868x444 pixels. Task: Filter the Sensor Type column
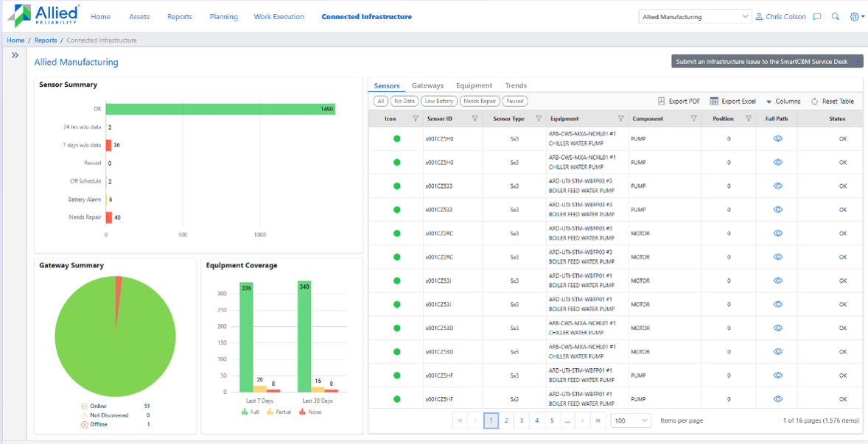point(539,119)
